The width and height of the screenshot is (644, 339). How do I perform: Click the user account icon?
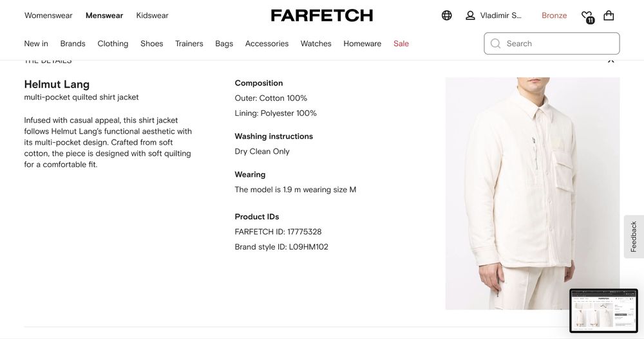coord(470,15)
